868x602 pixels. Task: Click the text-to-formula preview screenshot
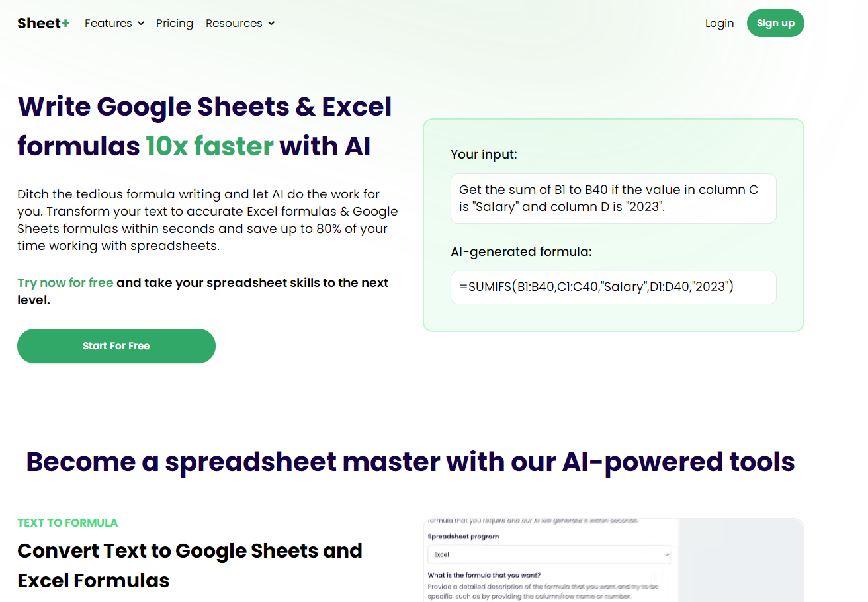point(613,560)
